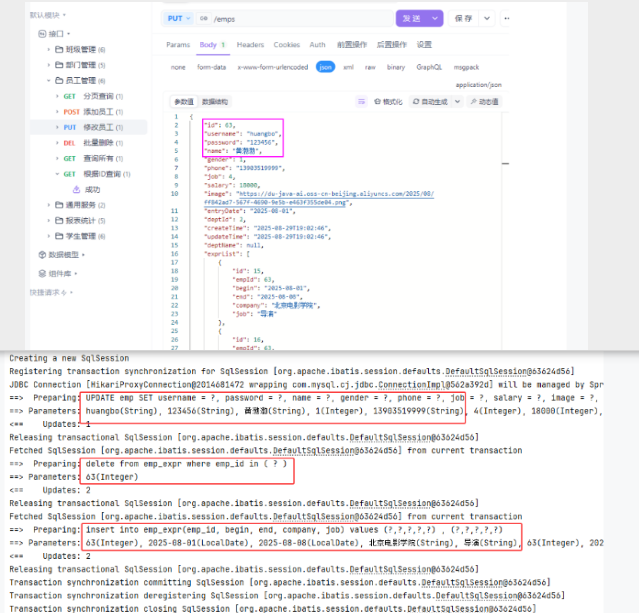The image size is (639, 613).
Task: Select the none body type
Action: coord(178,67)
